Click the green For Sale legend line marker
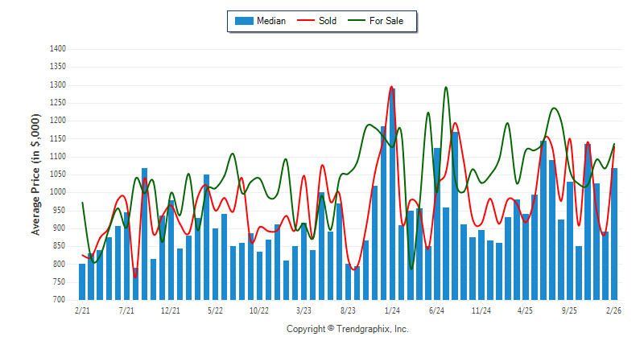The height and width of the screenshot is (349, 644). [358, 21]
